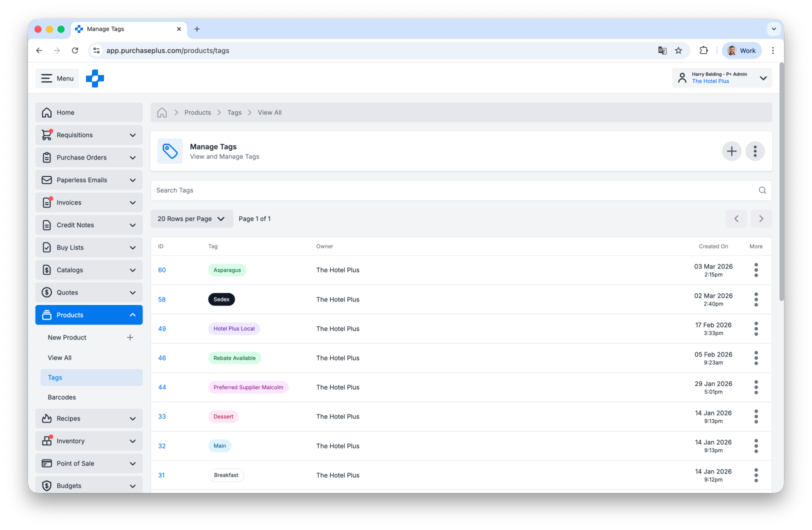
Task: Click the home breadcrumb icon
Action: tap(162, 112)
